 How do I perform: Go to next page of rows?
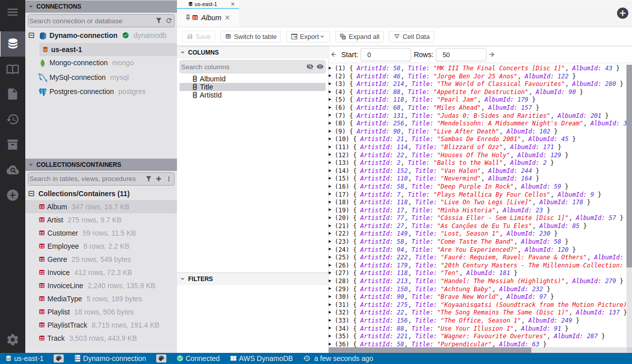click(x=491, y=55)
